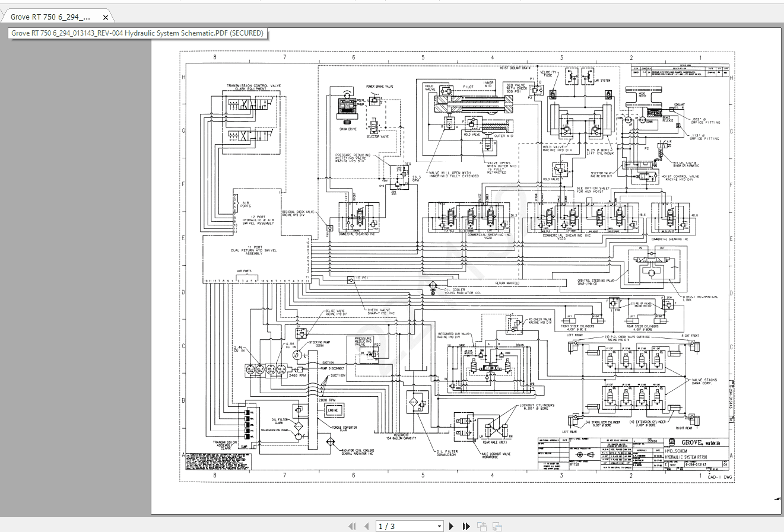The width and height of the screenshot is (784, 532).
Task: Click the previous view icon near page controls
Action: click(482, 526)
